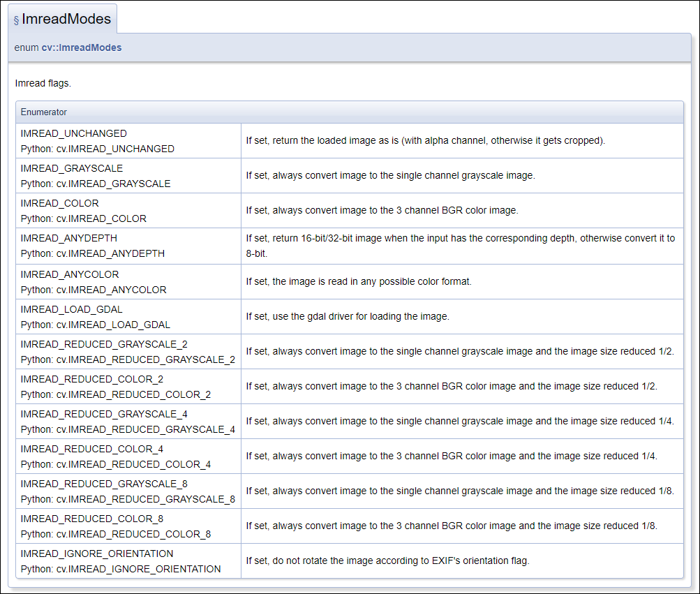Viewport: 700px width, 594px height.
Task: Click the IMREAD_LOAD_GDAL enumerator name
Action: pos(72,309)
